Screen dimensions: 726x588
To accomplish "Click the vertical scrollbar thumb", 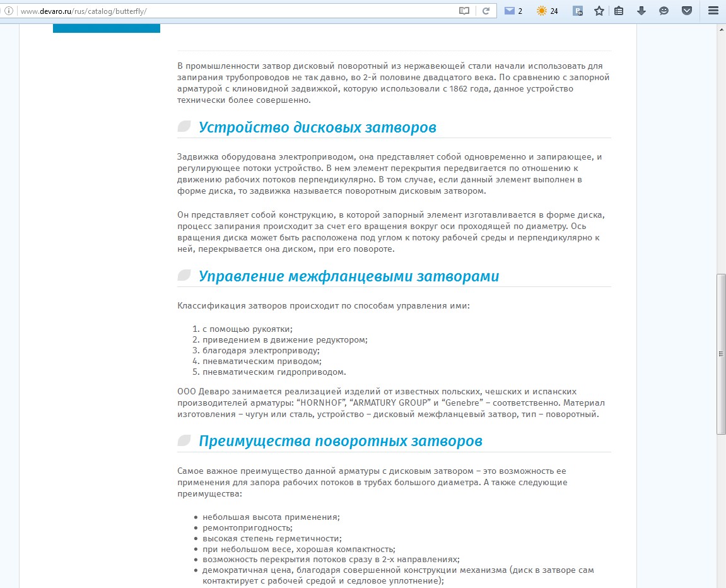I will [x=721, y=354].
